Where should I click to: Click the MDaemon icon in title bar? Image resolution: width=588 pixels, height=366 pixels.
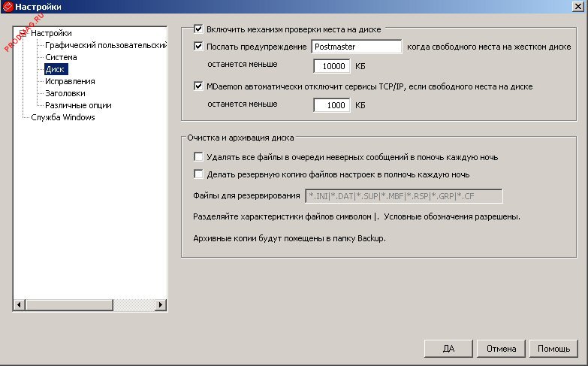[8, 7]
